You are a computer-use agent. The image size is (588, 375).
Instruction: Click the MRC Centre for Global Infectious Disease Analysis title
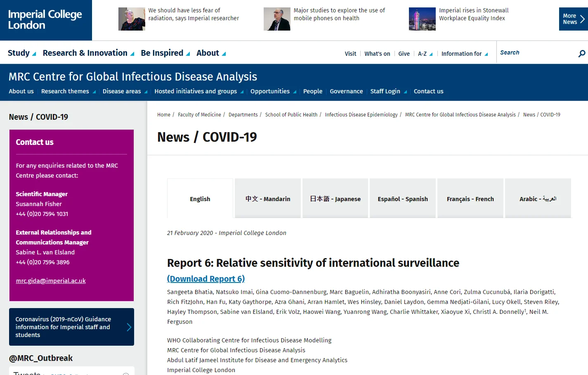point(132,76)
